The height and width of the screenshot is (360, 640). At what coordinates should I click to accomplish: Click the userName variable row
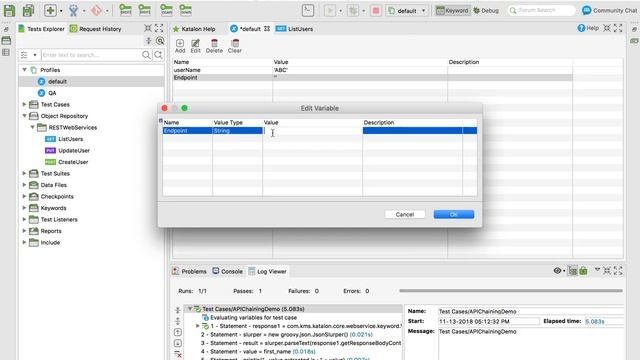(x=372, y=70)
